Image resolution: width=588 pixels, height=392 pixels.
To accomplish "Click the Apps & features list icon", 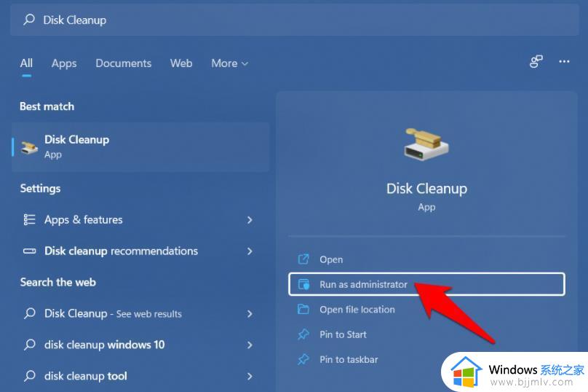I will click(x=29, y=219).
